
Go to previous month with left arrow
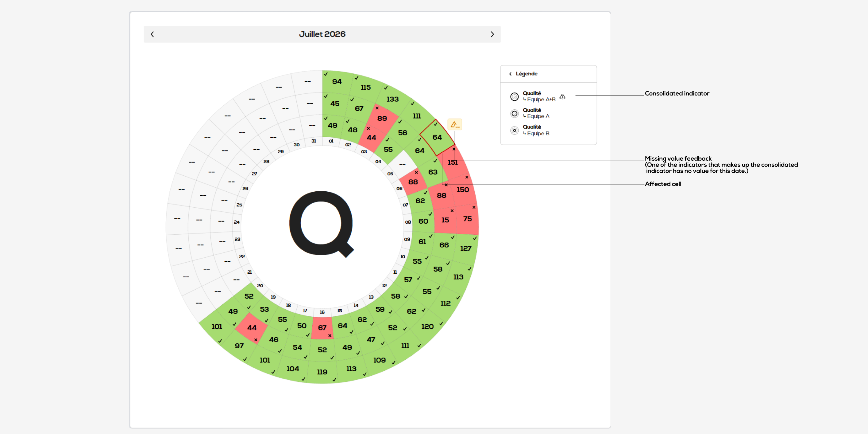click(x=152, y=34)
